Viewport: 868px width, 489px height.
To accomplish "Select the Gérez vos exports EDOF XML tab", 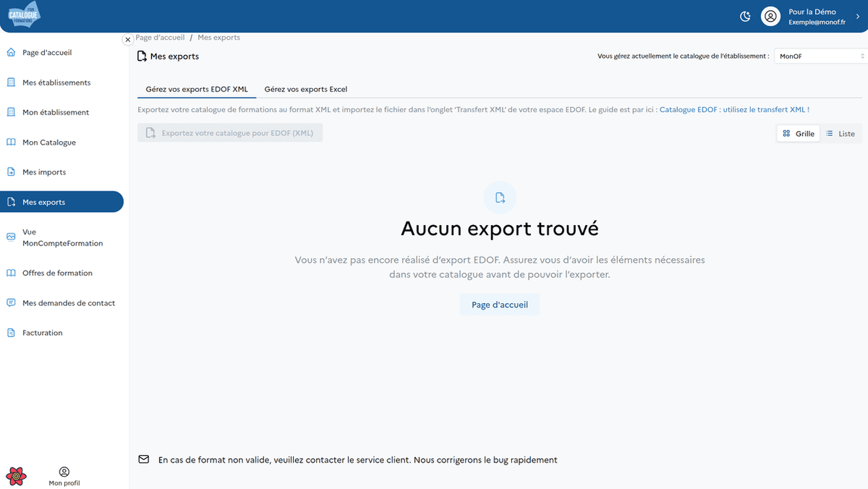I will point(196,89).
